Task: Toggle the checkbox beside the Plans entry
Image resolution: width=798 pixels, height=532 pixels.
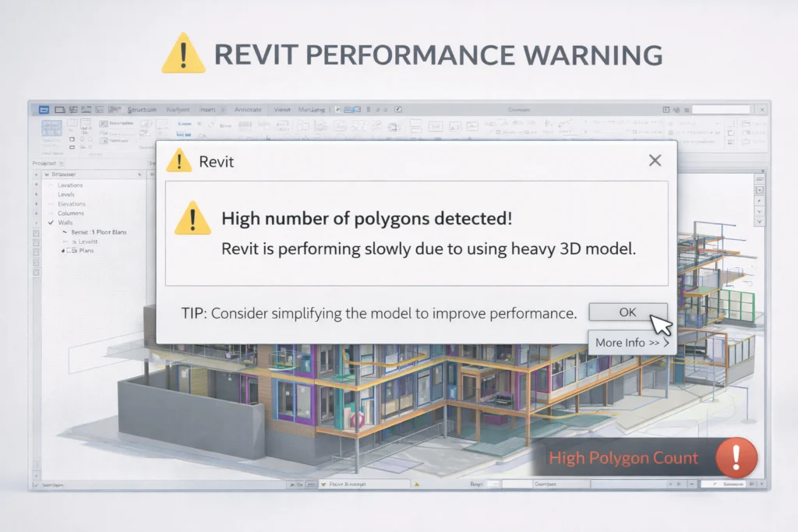Action: [x=69, y=251]
